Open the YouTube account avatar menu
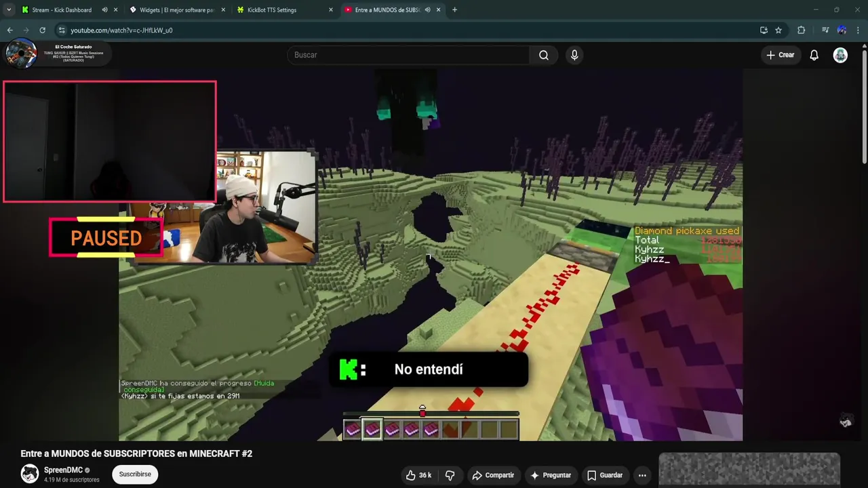Viewport: 868px width, 488px height. pos(840,55)
